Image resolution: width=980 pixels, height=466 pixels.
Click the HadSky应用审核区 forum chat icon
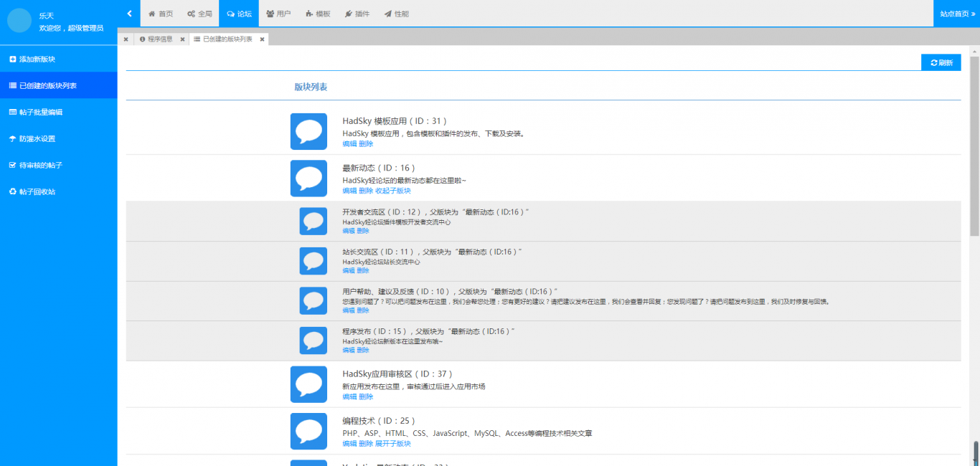click(x=308, y=384)
